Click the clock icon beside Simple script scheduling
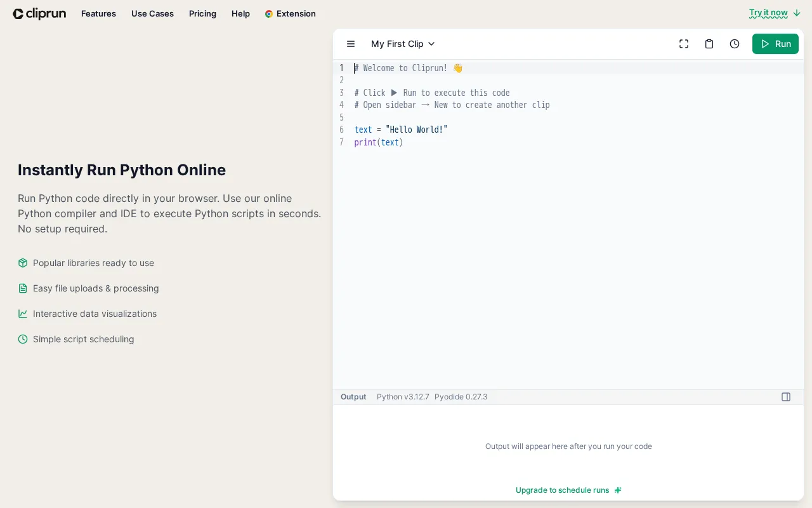This screenshot has width=812, height=508. coord(23,339)
